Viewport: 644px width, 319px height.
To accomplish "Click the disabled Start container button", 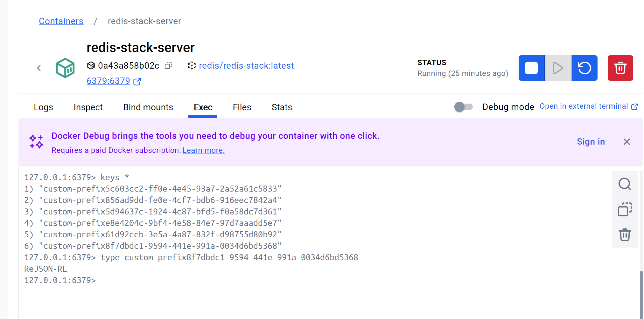I will coord(558,68).
